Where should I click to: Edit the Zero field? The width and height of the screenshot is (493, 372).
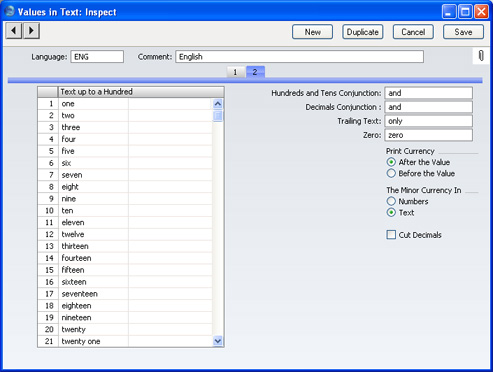(428, 135)
